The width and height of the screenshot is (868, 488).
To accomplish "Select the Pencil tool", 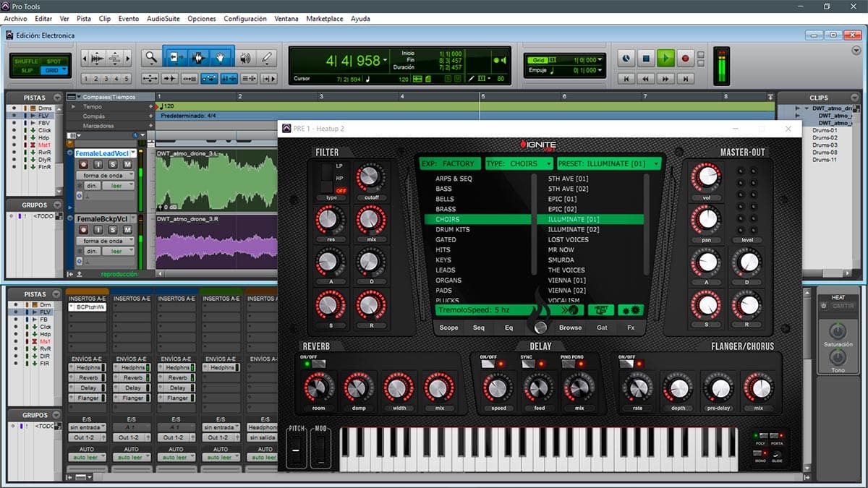I will point(267,58).
